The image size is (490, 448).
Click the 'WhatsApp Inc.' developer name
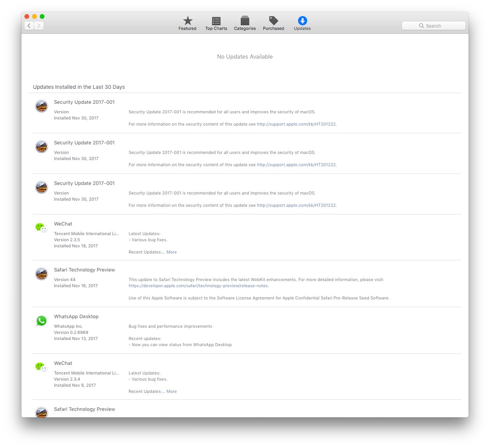pos(69,326)
